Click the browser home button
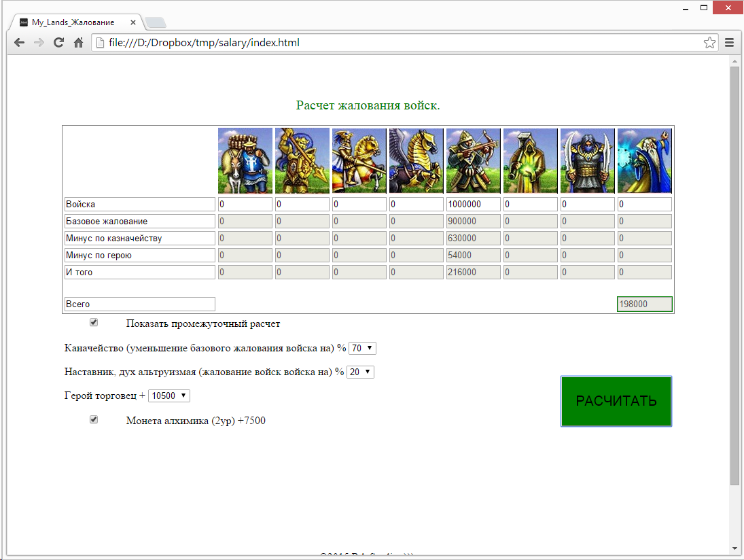This screenshot has width=744, height=560. pos(79,43)
